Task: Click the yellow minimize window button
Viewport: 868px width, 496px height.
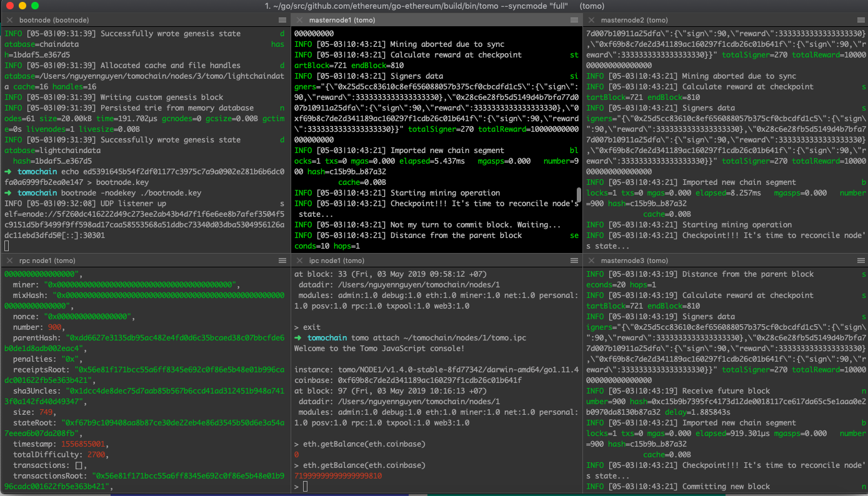Action: (22, 6)
